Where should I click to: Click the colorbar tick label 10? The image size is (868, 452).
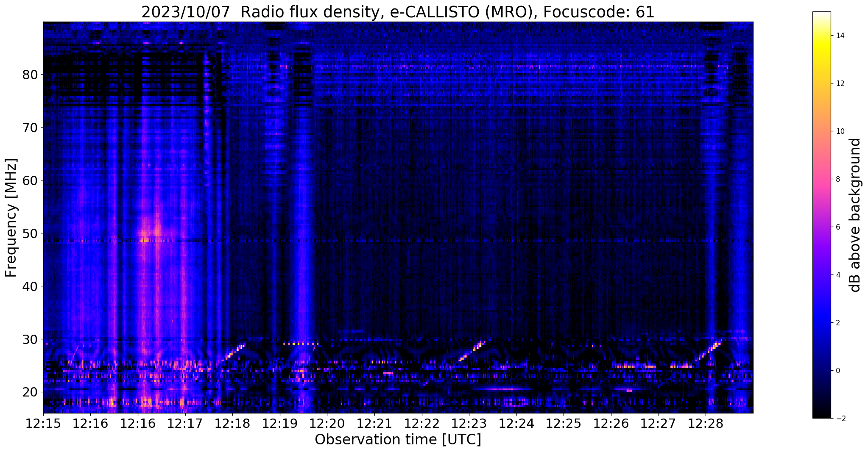(839, 132)
